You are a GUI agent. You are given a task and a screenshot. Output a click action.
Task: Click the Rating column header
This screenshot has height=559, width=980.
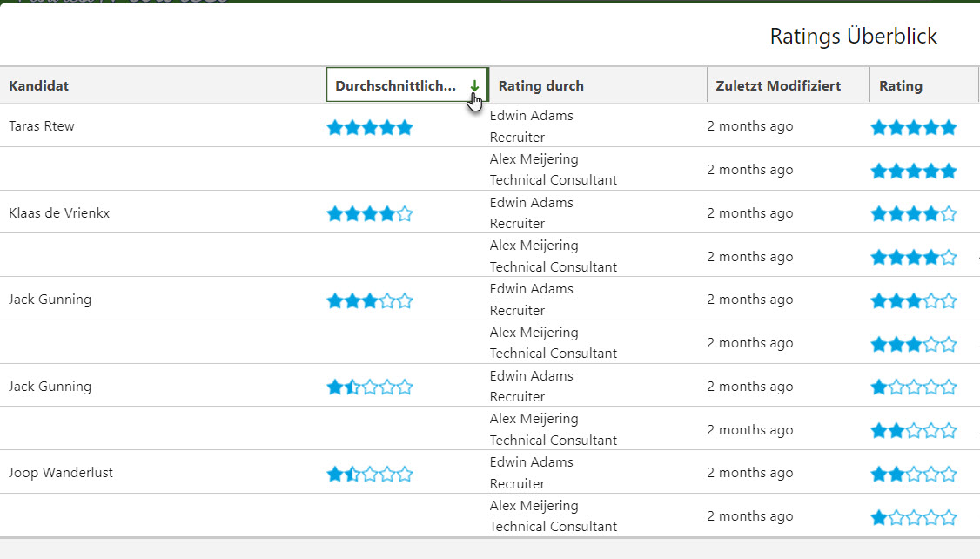pyautogui.click(x=900, y=85)
